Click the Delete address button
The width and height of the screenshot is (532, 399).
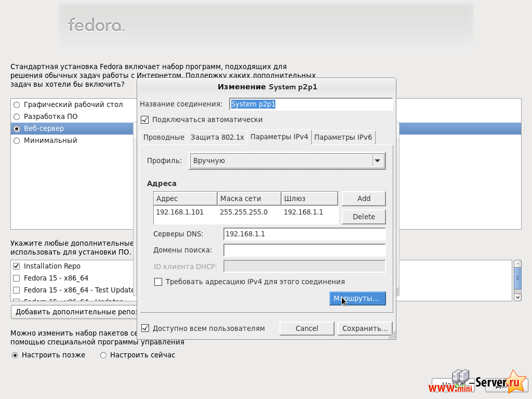(x=364, y=217)
